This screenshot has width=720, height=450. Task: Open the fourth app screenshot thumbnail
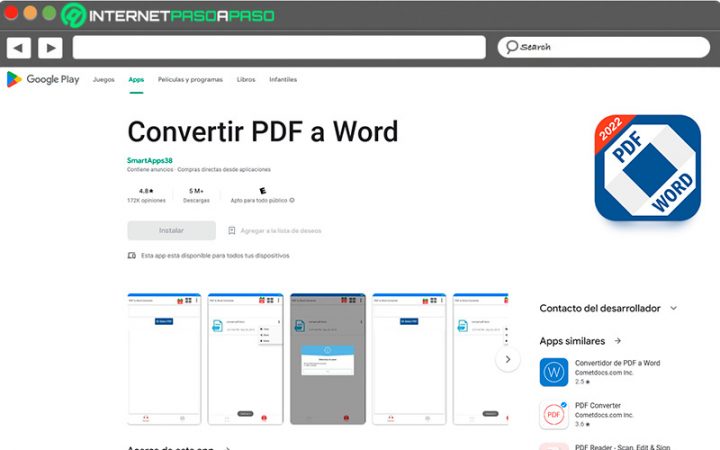[409, 359]
